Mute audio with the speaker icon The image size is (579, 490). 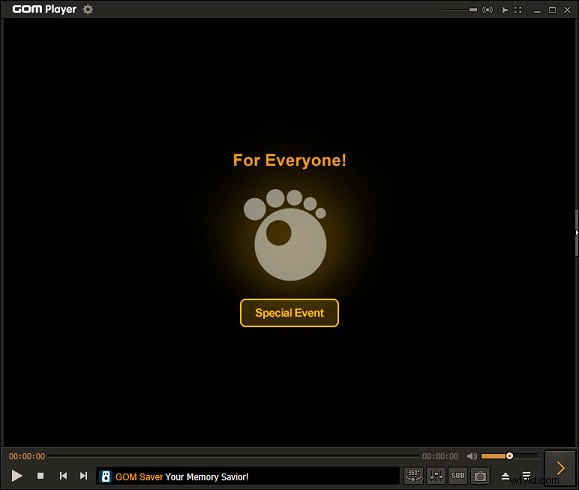point(472,456)
